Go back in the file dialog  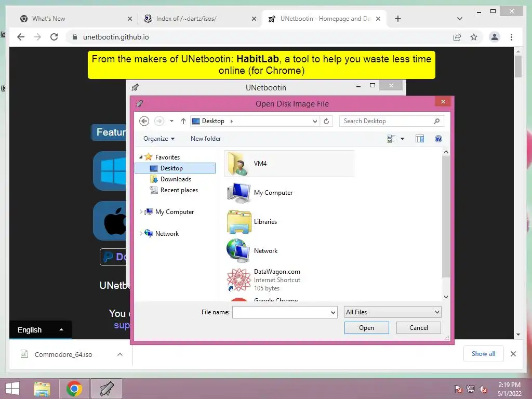point(144,121)
